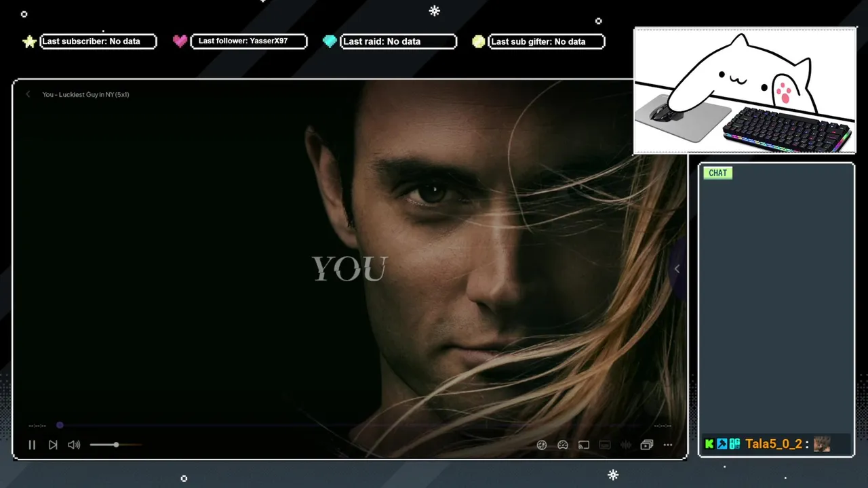This screenshot has width=868, height=488.
Task: Click the episode title 'You - Luckiest Guy in NY (5x1)'
Action: point(86,94)
